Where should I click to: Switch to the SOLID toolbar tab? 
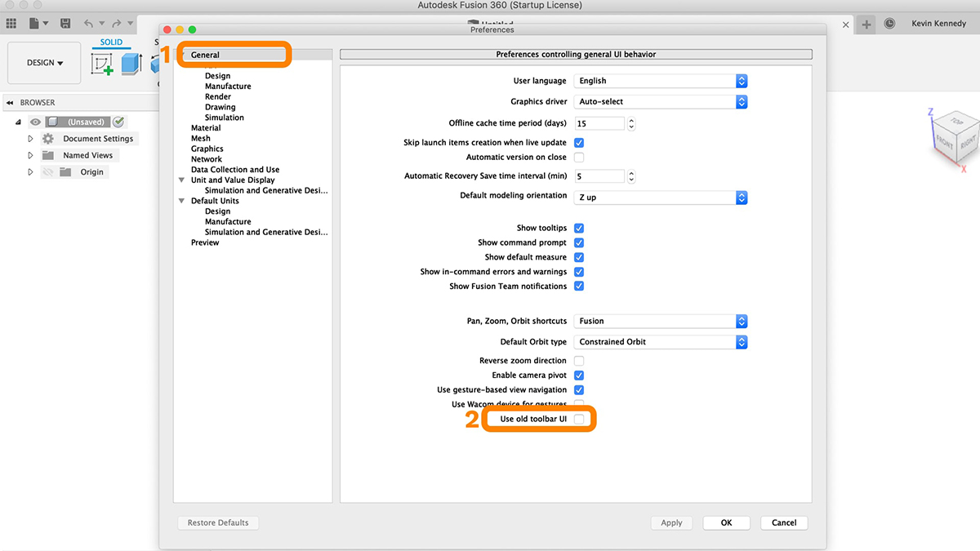point(111,42)
